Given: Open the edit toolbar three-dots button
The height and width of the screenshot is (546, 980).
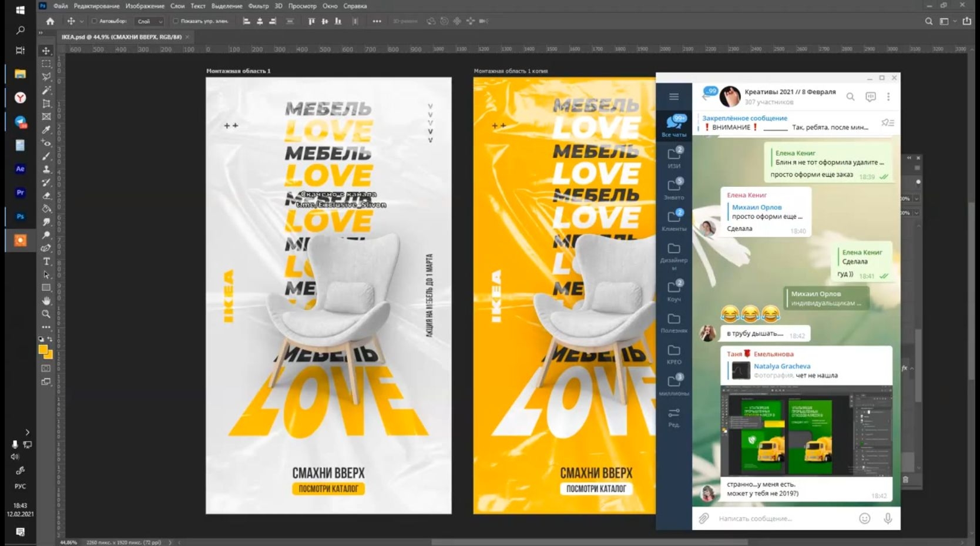Looking at the screenshot, I should 46,327.
